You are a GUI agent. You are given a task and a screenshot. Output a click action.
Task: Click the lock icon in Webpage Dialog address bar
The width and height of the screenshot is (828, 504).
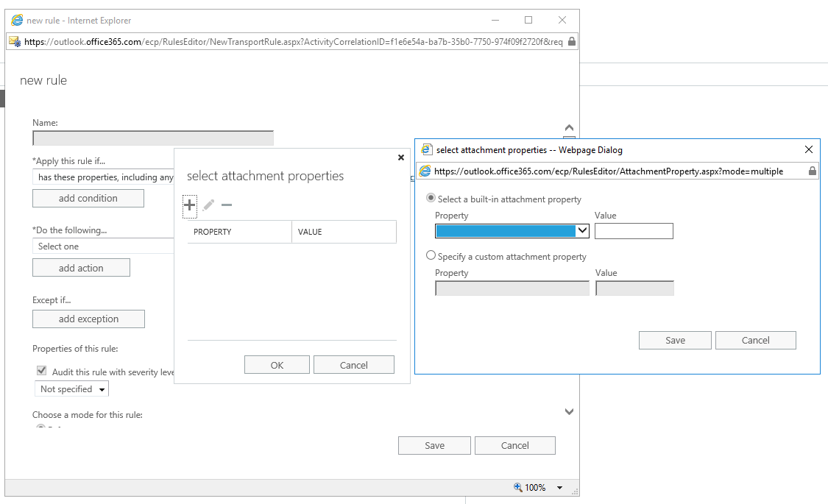812,171
